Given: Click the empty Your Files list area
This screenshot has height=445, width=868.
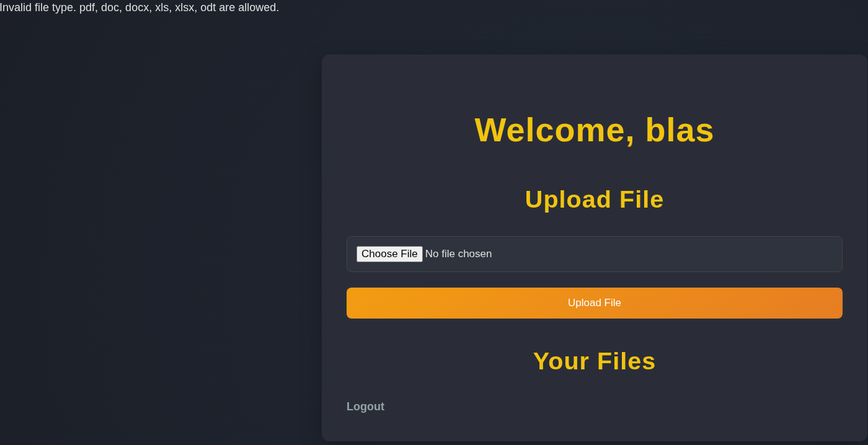Looking at the screenshot, I should click(593, 383).
